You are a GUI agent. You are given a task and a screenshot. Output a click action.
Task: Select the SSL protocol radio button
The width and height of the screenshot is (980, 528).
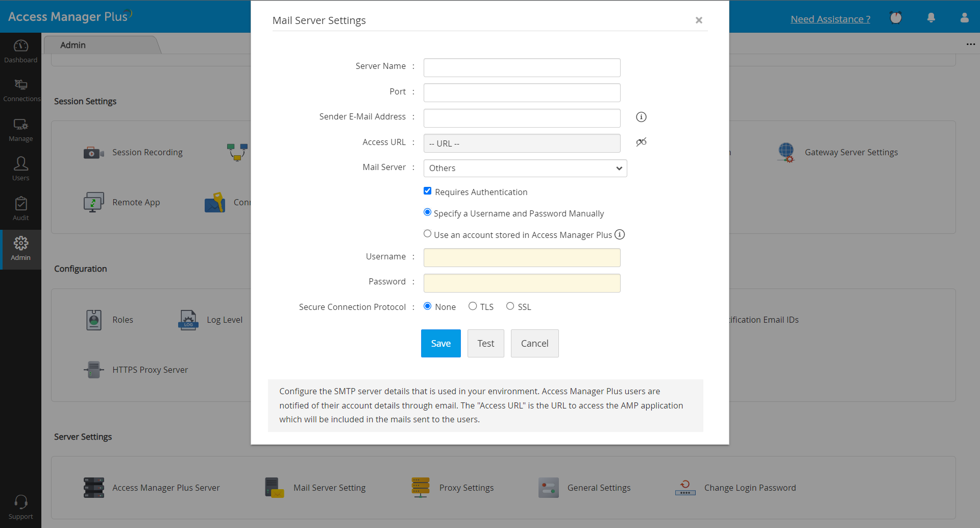(510, 306)
